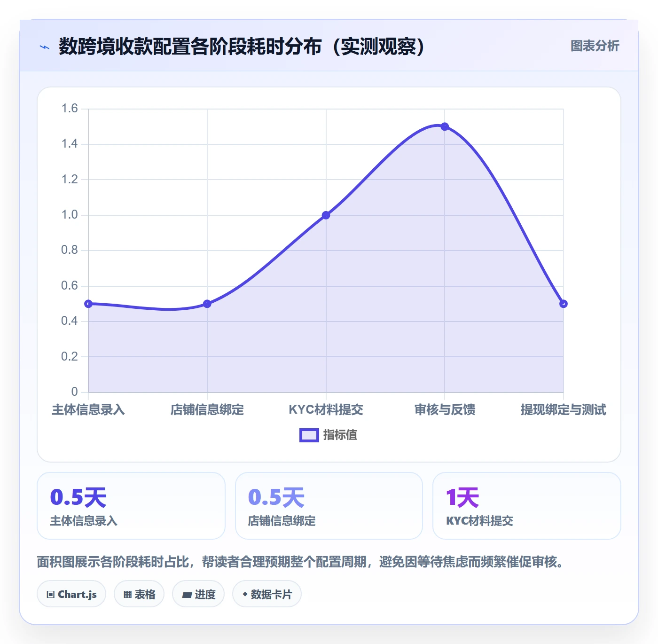This screenshot has width=658, height=644.
Task: Click the 0.4 y-axis tick value
Action: tap(70, 321)
